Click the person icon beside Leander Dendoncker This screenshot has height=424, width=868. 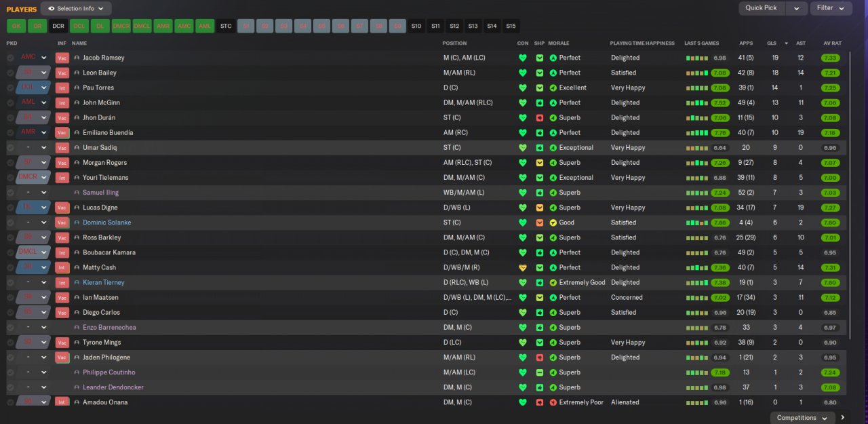(77, 387)
